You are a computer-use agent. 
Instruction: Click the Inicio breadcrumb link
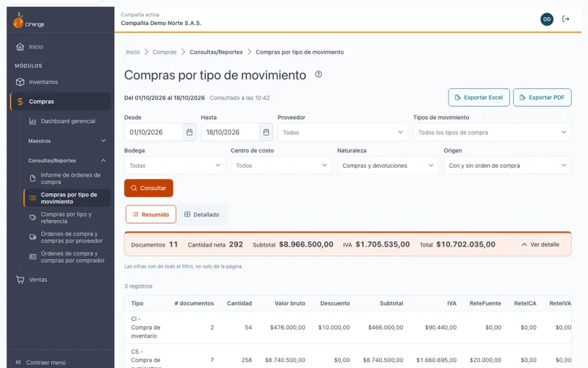click(133, 52)
